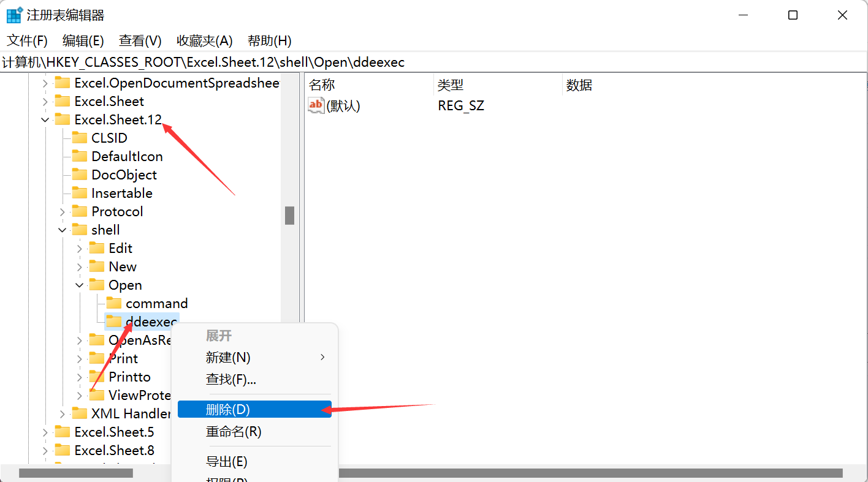Click the Excel.Sheet.8 folder icon

[x=63, y=450]
